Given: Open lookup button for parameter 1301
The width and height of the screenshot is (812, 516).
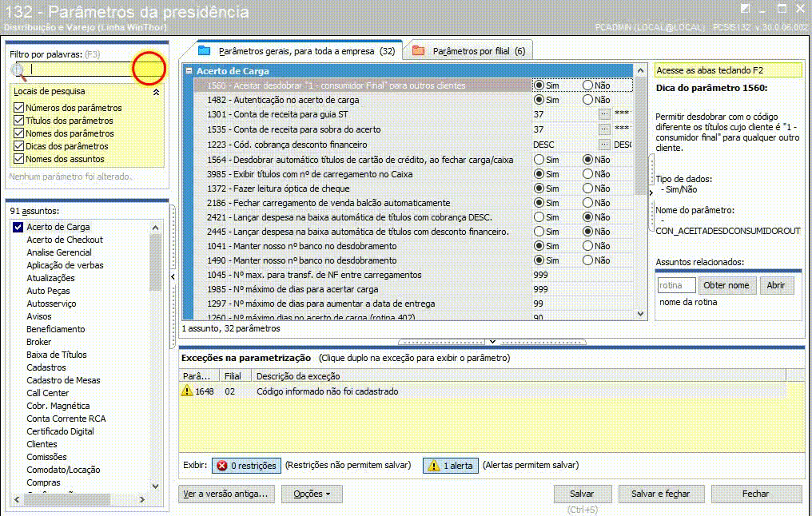Looking at the screenshot, I should (x=604, y=114).
